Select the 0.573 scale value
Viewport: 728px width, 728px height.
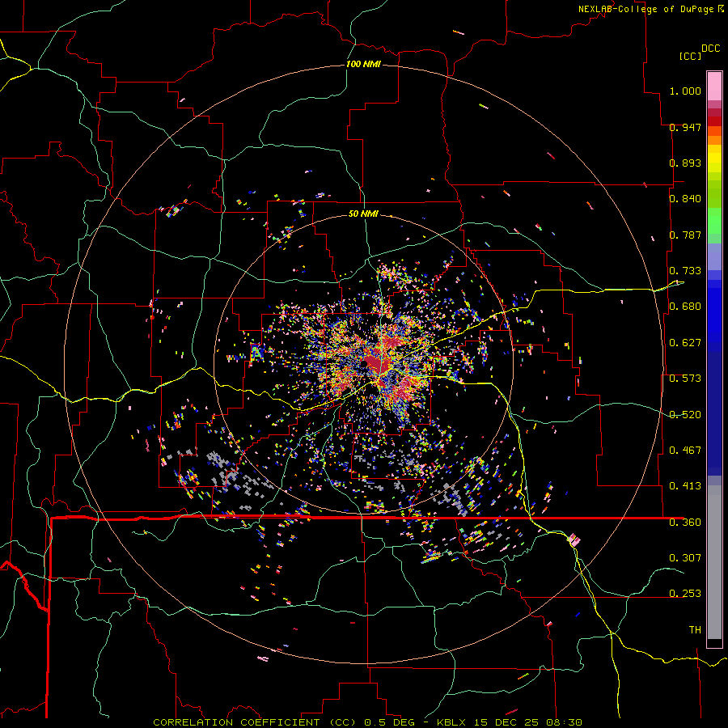click(685, 379)
